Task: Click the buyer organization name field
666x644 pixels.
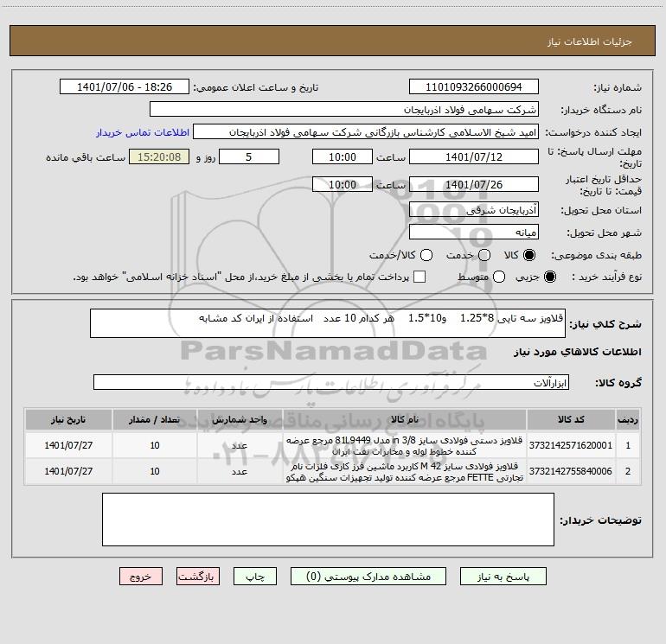Action: click(344, 109)
